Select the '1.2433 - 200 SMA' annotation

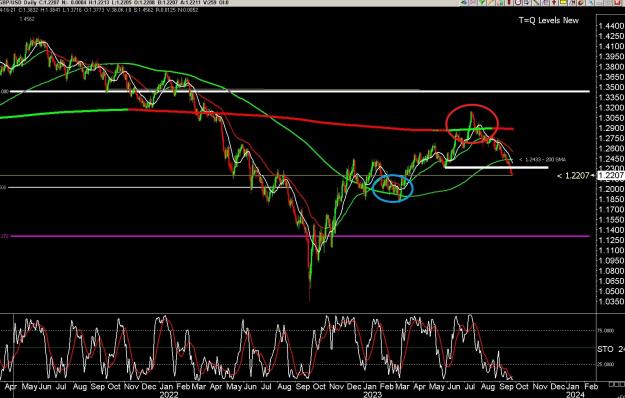pos(542,159)
